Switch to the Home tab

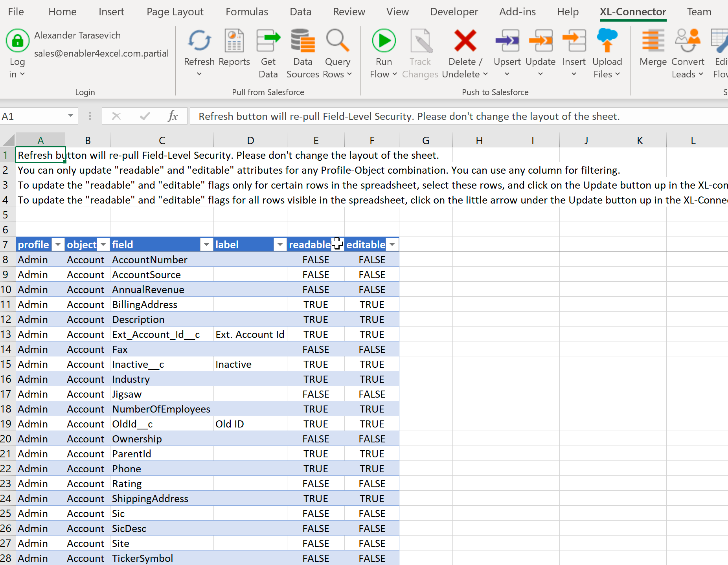[x=63, y=12]
